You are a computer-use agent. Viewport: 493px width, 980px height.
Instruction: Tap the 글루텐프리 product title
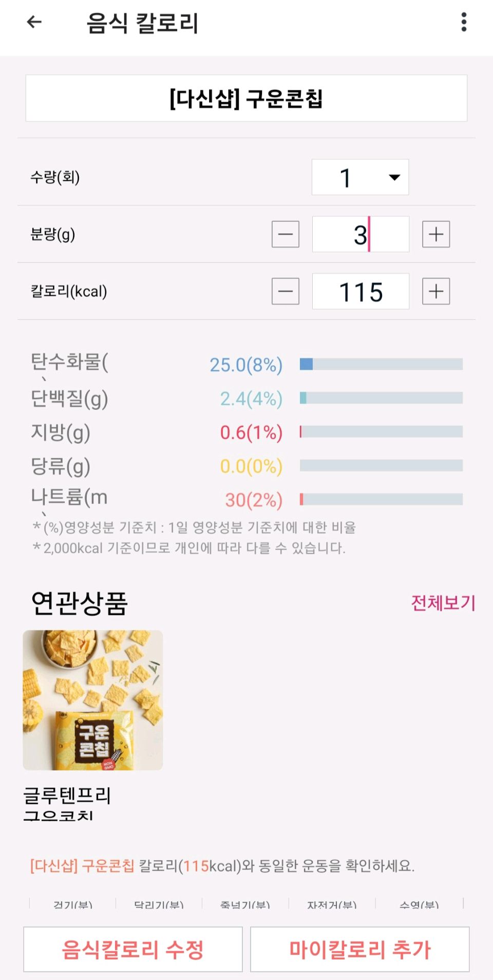coord(67,796)
